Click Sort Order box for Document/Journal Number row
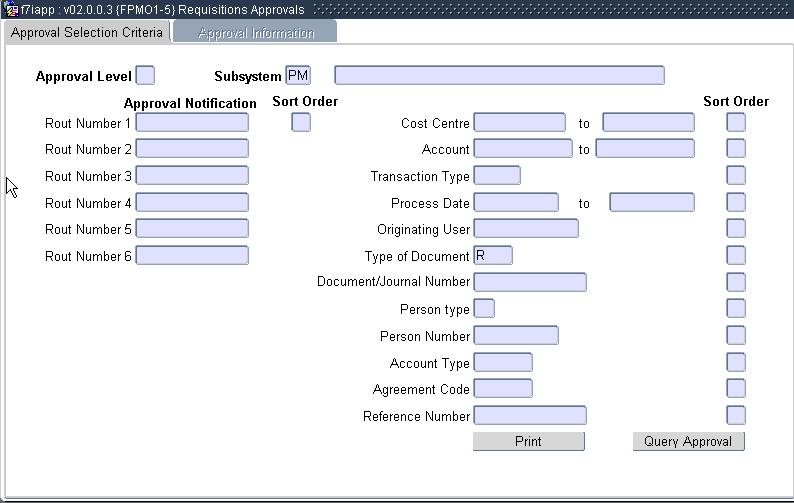The width and height of the screenshot is (794, 503). coord(736,282)
